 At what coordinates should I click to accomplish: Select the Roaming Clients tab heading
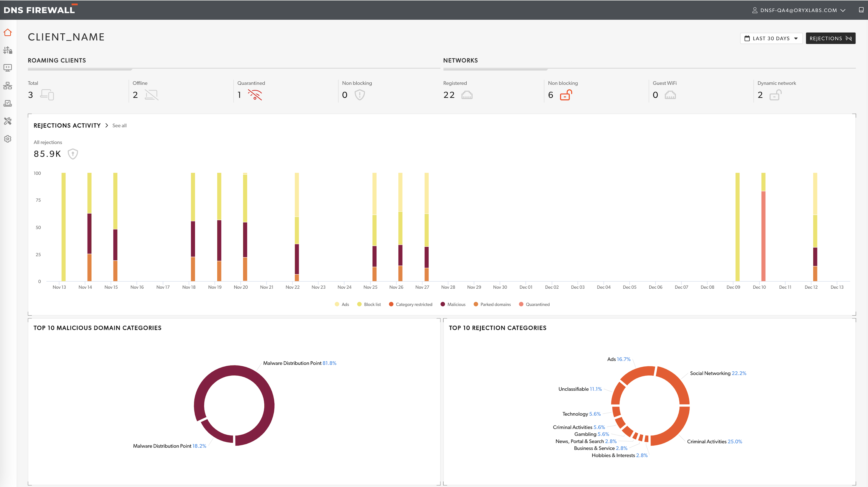(x=57, y=60)
